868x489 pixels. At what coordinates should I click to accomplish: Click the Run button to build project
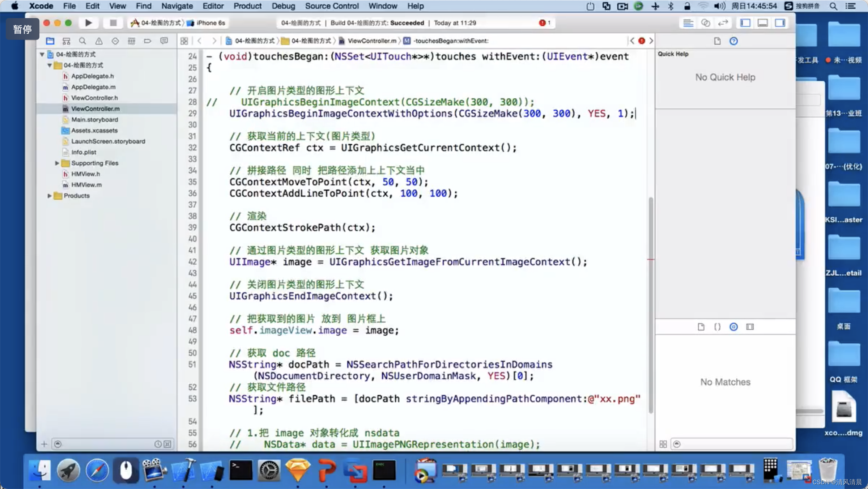point(88,23)
